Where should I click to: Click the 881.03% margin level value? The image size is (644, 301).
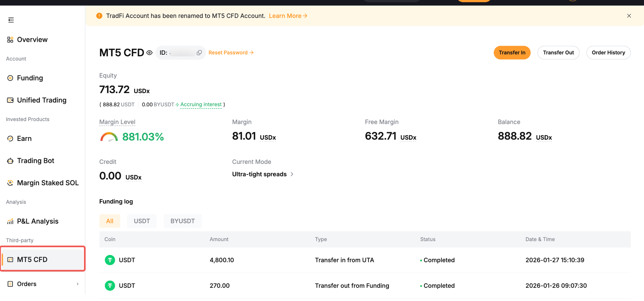143,137
